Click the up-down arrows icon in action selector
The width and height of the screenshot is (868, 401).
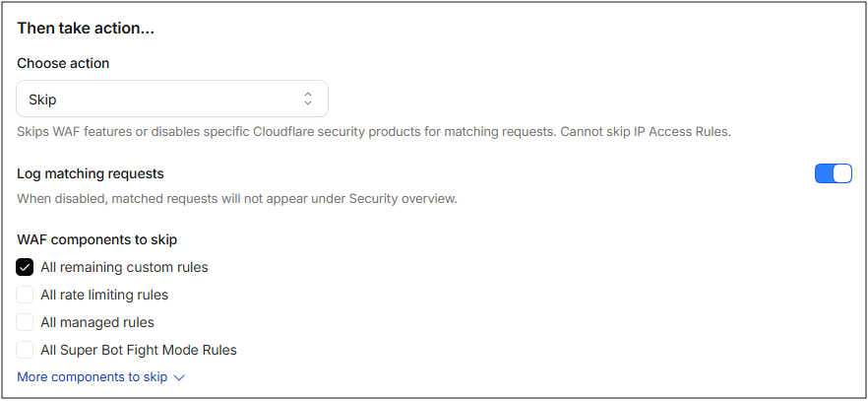point(308,100)
